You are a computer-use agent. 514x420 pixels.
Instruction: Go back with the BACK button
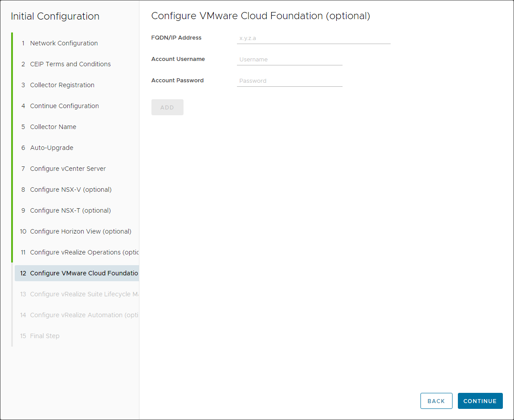(x=436, y=401)
